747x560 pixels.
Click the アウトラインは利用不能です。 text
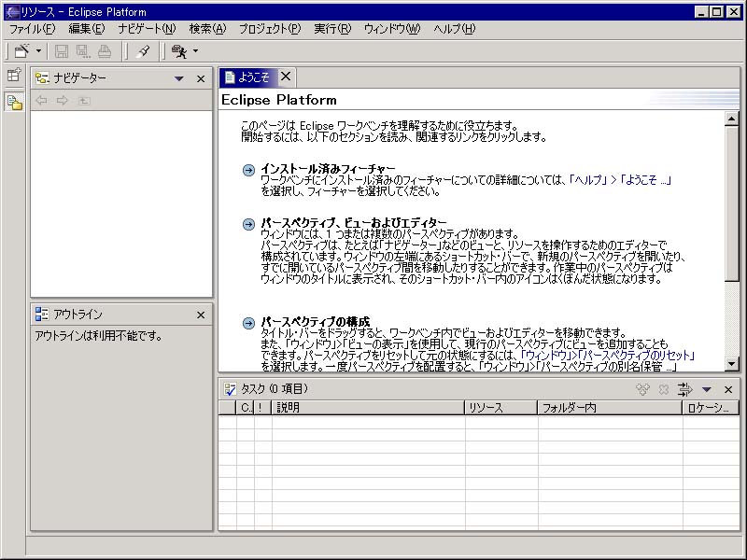click(x=98, y=336)
